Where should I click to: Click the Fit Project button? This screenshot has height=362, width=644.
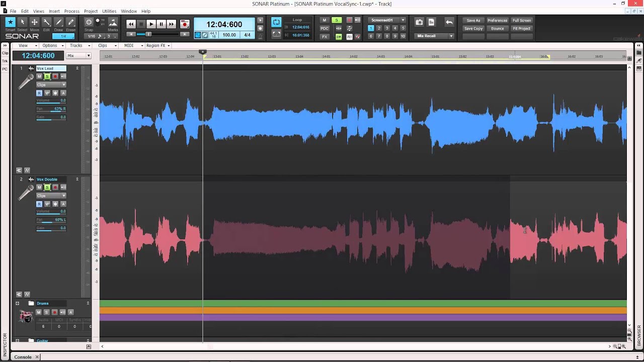[522, 29]
